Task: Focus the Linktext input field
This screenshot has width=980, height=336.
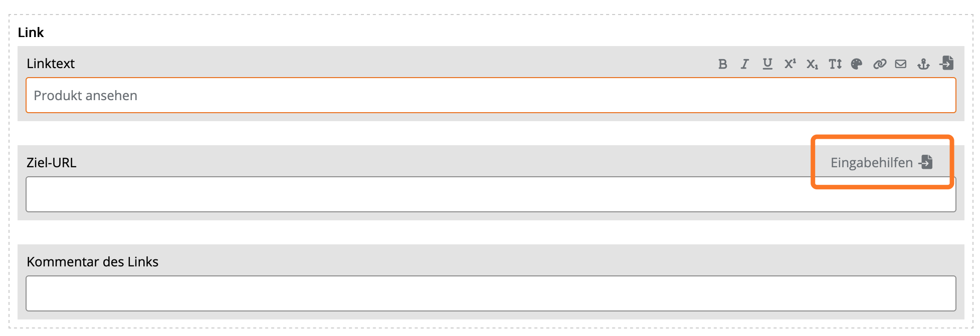Action: 490,95
